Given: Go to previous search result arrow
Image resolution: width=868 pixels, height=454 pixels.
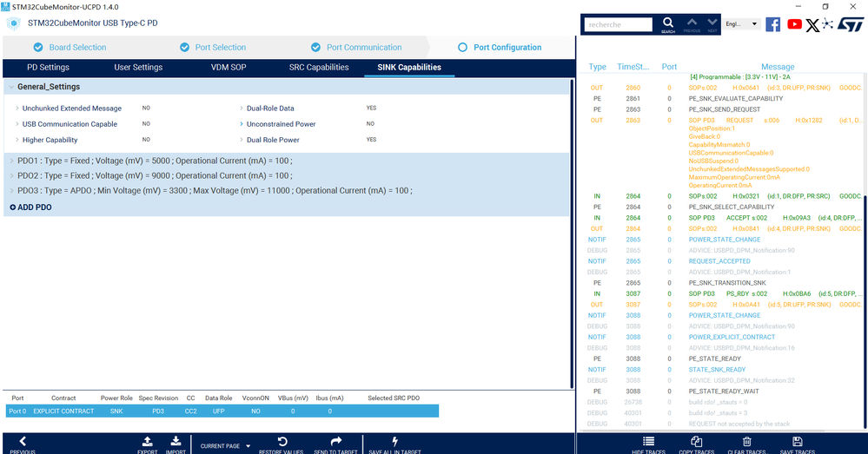Looking at the screenshot, I should pyautogui.click(x=692, y=22).
